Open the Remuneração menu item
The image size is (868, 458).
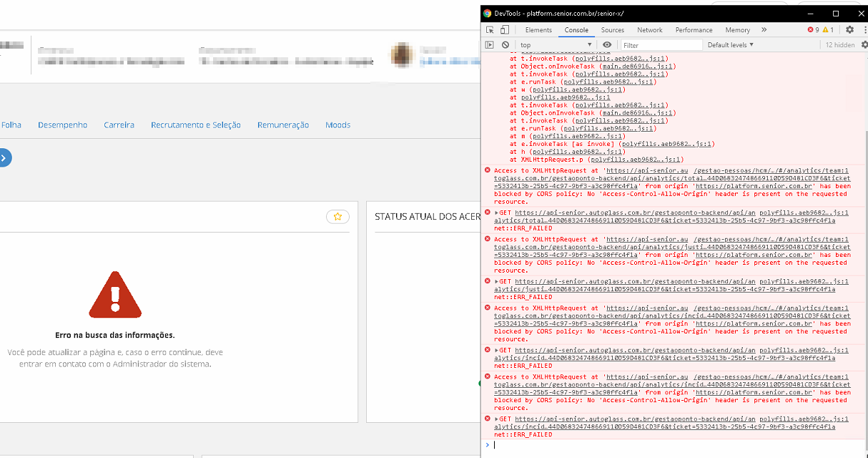pos(283,125)
